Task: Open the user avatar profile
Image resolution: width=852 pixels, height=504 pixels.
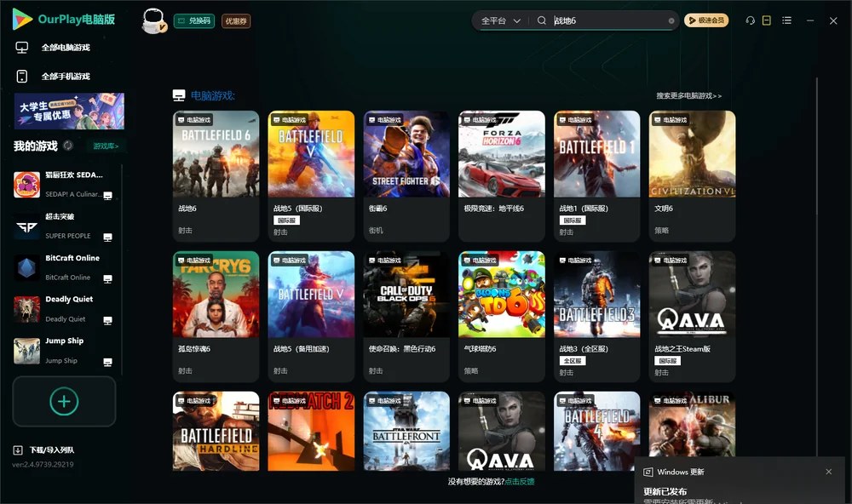Action: point(153,21)
